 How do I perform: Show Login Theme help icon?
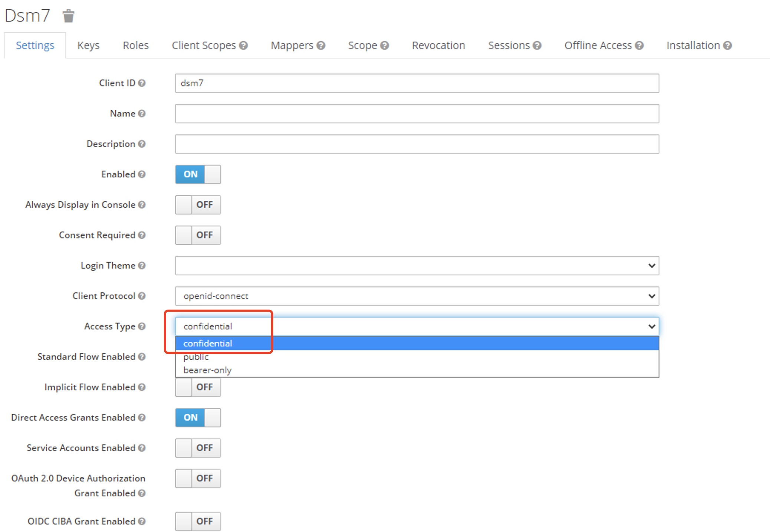[x=142, y=266]
